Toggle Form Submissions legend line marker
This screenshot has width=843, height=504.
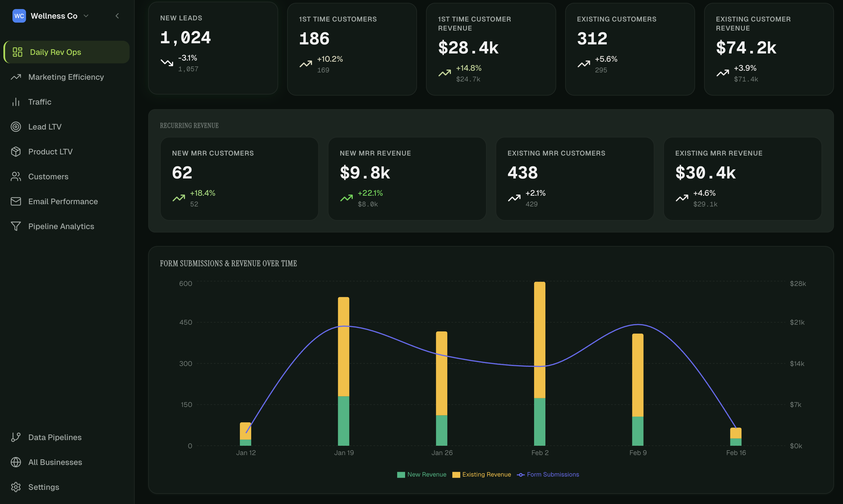click(x=520, y=475)
